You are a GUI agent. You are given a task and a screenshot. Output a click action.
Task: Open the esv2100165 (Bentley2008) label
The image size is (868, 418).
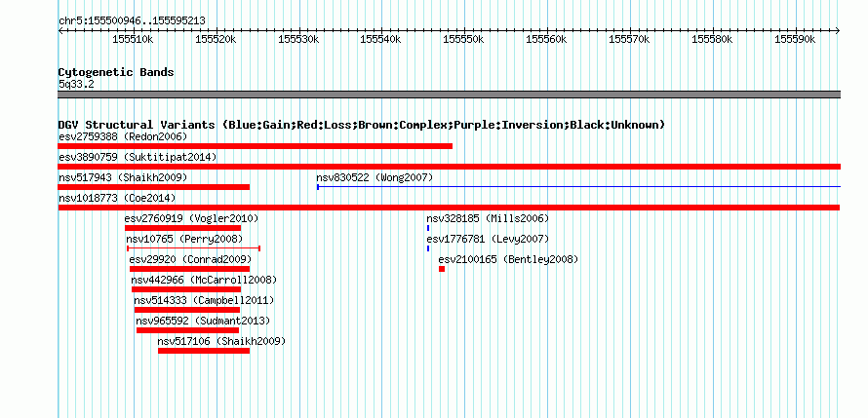[508, 259]
